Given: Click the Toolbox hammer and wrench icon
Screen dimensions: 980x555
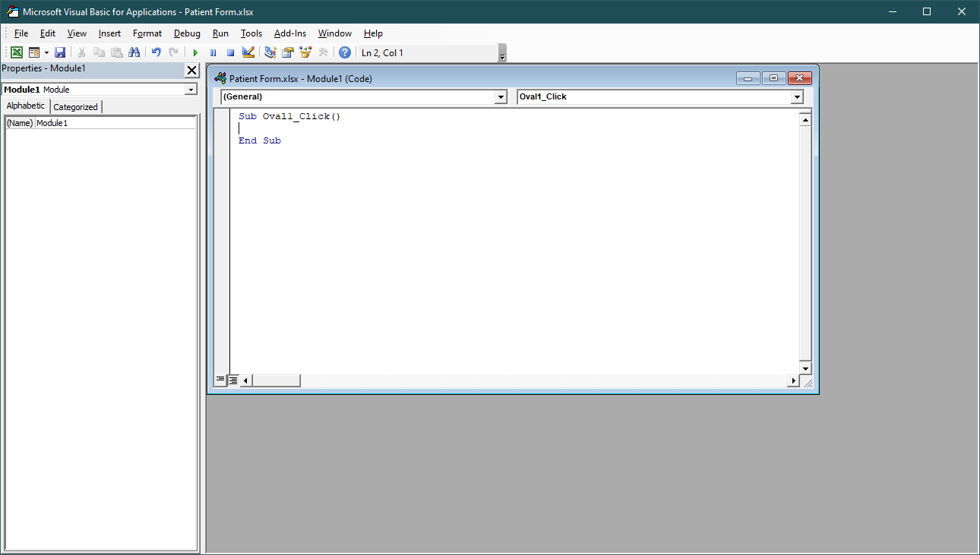Looking at the screenshot, I should (323, 52).
